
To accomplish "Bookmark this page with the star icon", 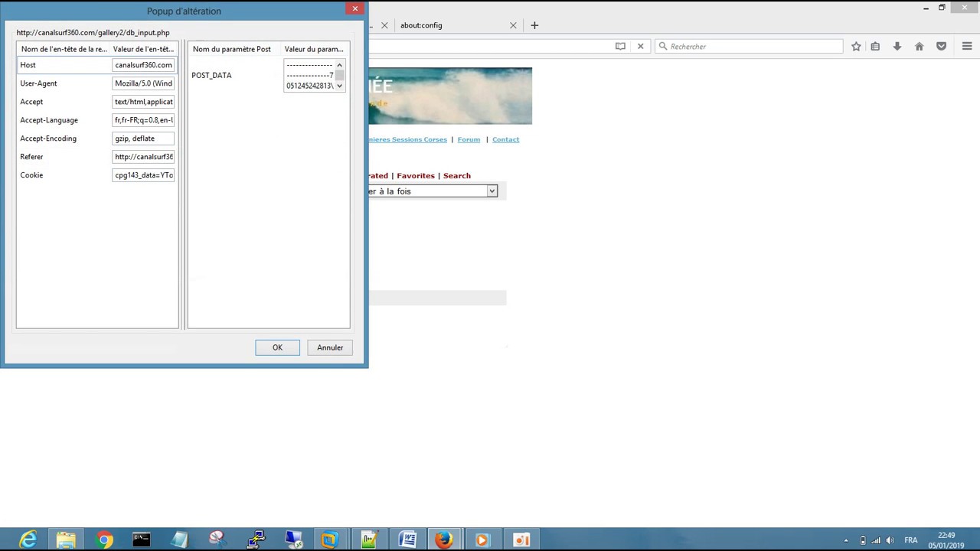I will tap(856, 46).
